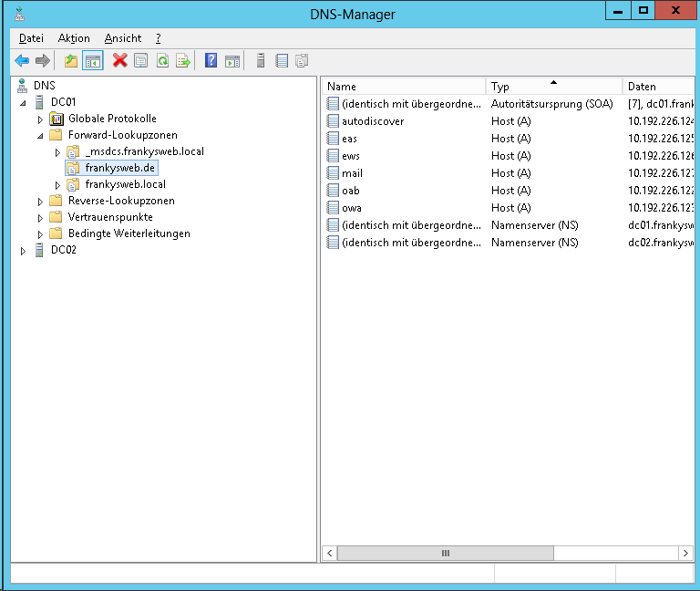Screen dimensions: 700x591
Task: Open help via the question mark icon
Action: tap(211, 61)
